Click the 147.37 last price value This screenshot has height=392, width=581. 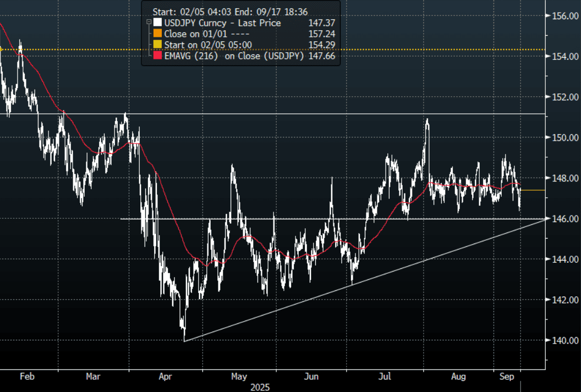click(323, 23)
